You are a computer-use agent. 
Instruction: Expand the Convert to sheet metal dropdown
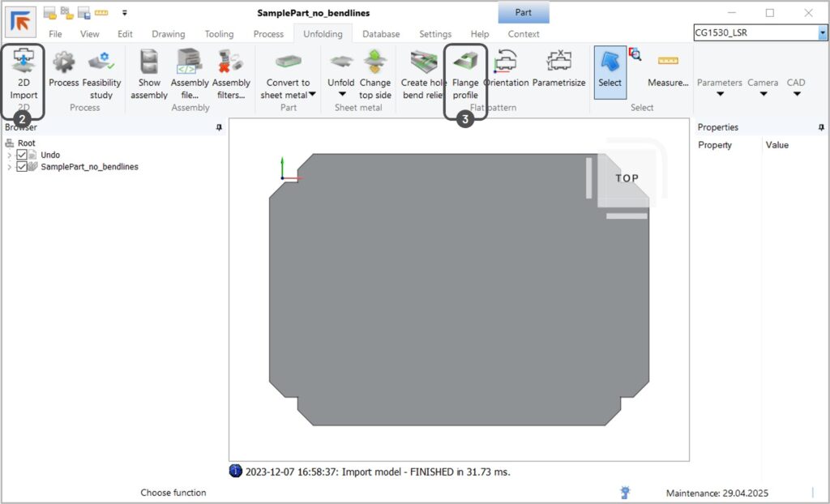(x=312, y=95)
